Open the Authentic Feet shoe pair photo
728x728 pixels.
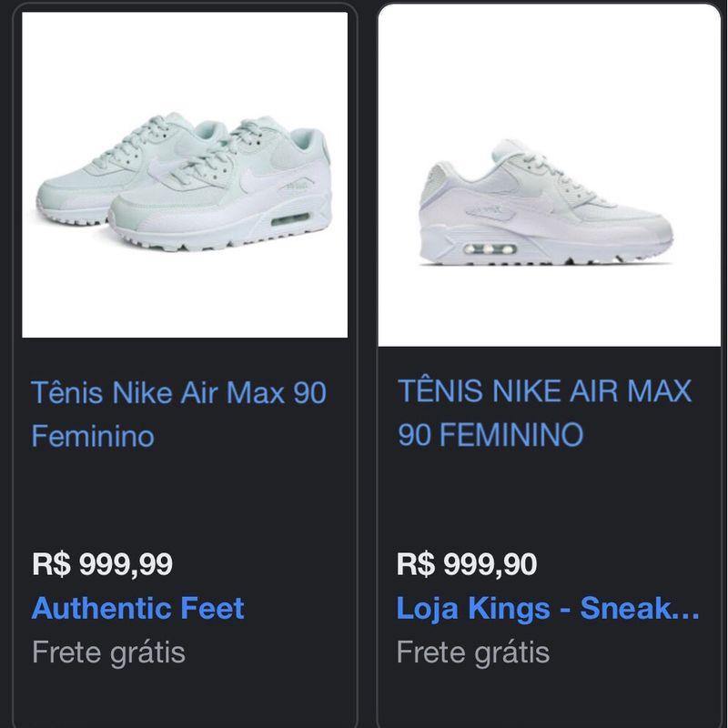185,175
